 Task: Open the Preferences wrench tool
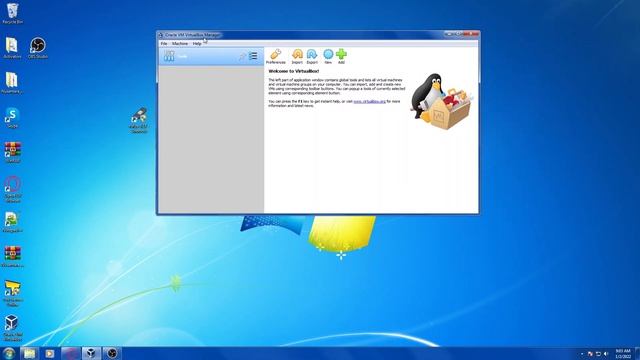pos(276,56)
